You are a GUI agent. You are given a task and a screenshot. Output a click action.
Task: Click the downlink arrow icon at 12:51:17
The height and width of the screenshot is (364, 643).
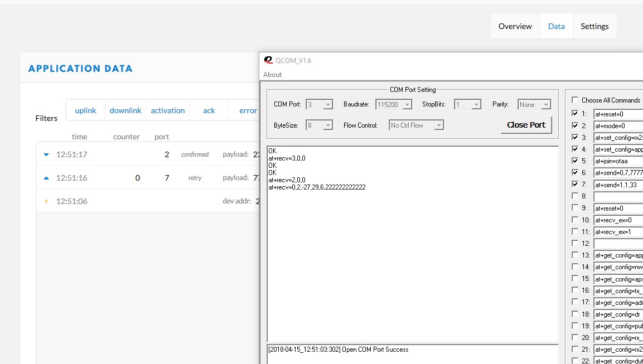tap(46, 154)
